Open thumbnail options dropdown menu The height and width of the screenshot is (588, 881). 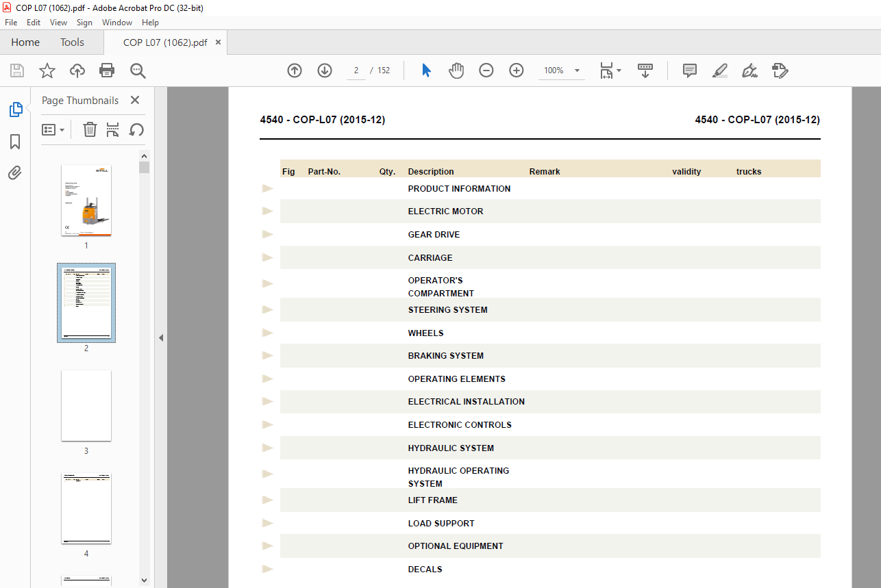tap(53, 129)
